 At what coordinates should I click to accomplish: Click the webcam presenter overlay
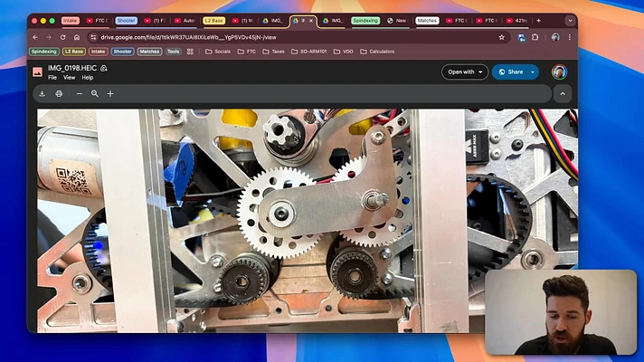[x=561, y=312]
